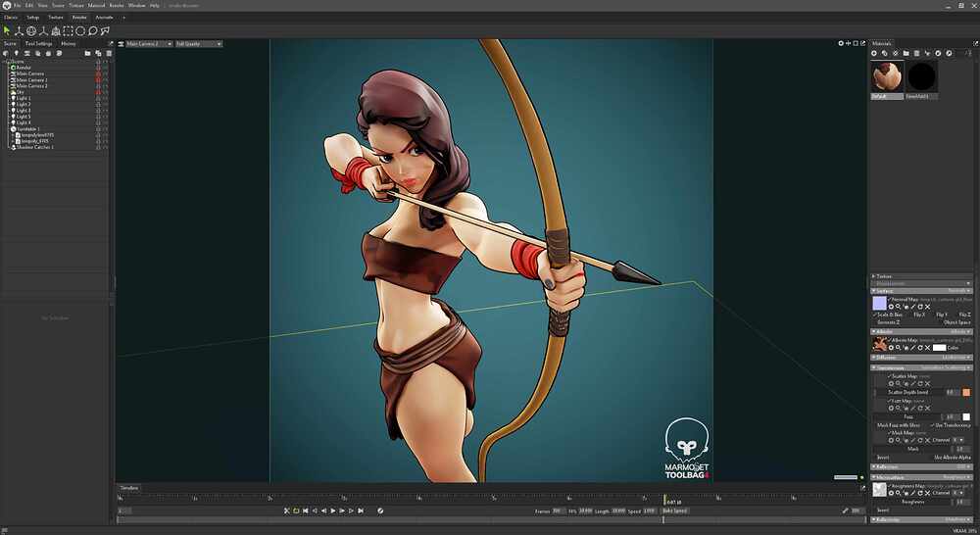
Task: Open material folder icon in Materials toolbar
Action: (906, 53)
